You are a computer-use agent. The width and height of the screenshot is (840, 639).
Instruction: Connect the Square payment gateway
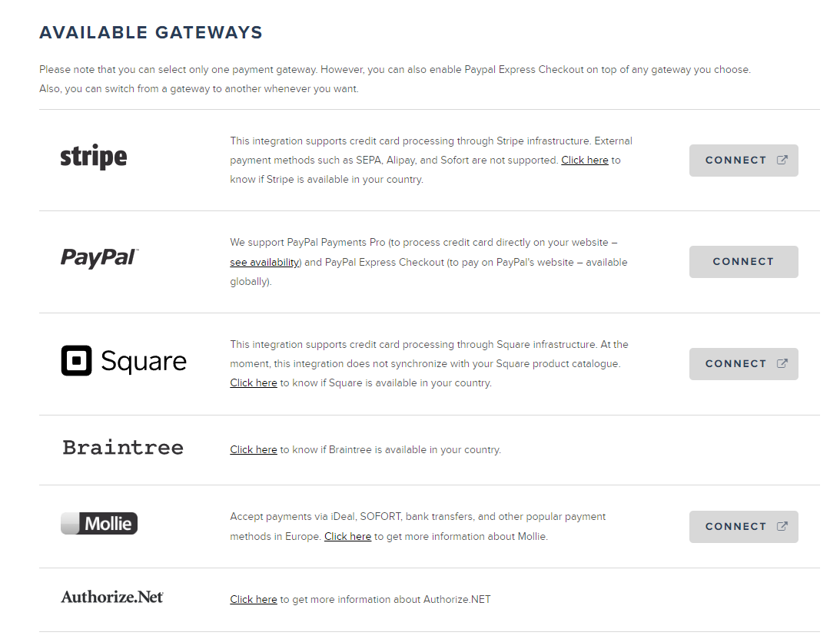pos(736,363)
